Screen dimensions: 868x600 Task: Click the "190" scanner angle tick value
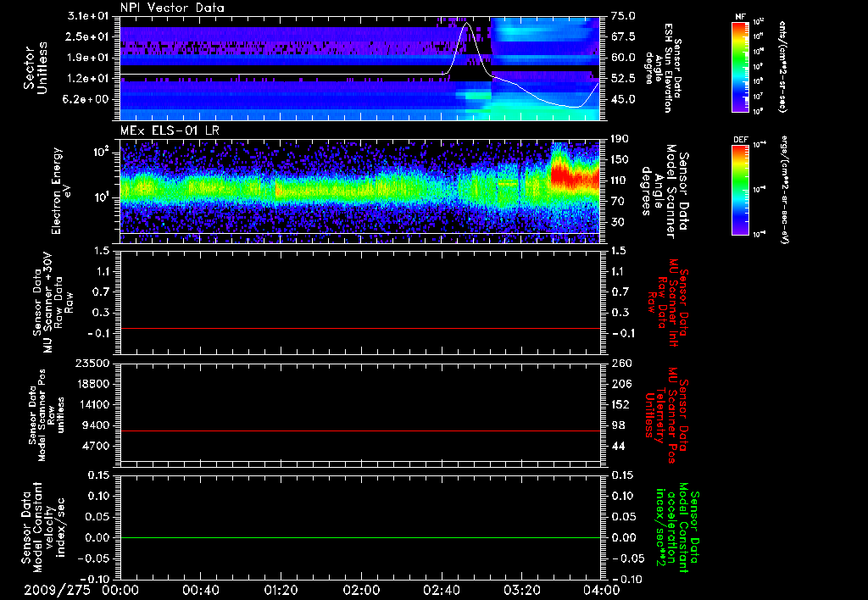tap(620, 139)
